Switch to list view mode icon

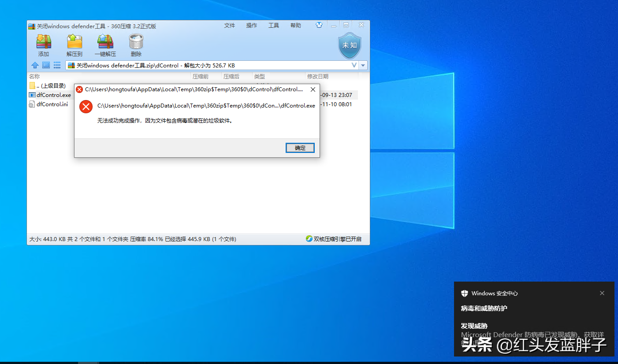click(x=57, y=65)
